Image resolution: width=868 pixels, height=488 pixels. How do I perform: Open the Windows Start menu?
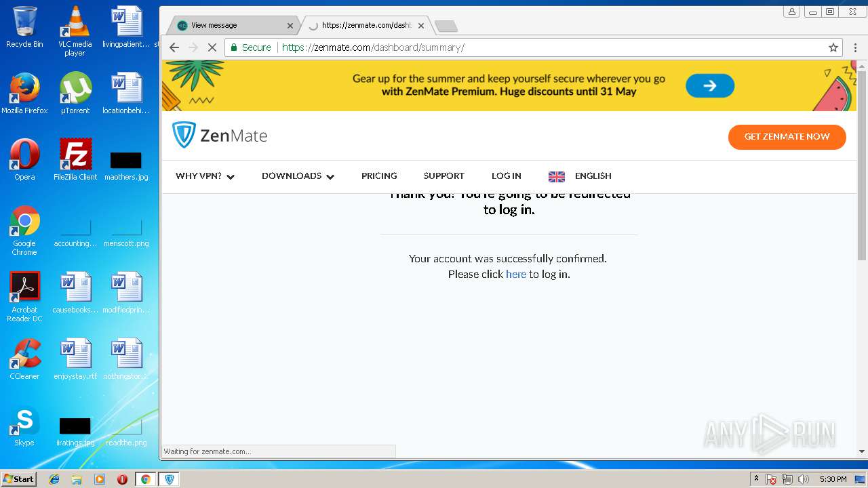tap(18, 479)
